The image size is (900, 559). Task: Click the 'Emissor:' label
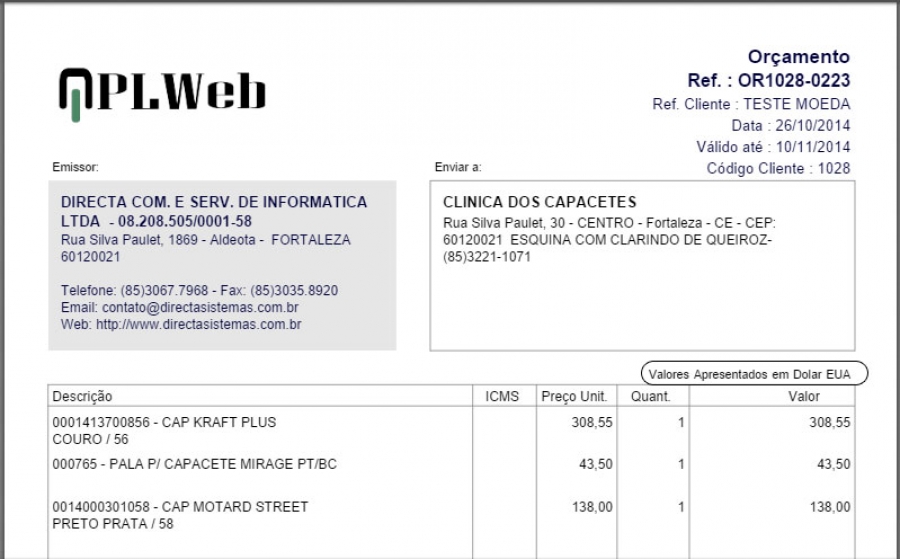click(x=75, y=167)
